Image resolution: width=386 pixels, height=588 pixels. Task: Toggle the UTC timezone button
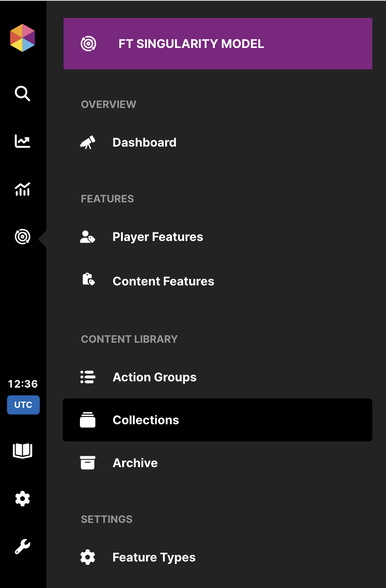23,405
